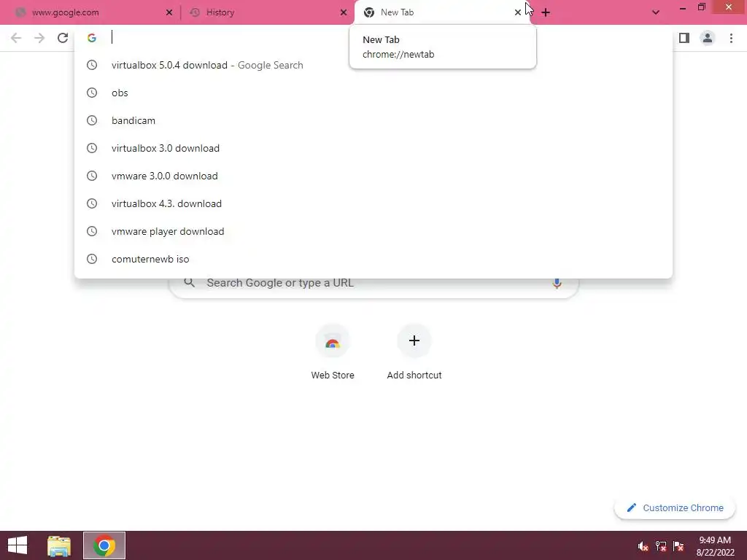Click the browser forward arrow
Viewport: 747px width, 560px height.
[39, 38]
